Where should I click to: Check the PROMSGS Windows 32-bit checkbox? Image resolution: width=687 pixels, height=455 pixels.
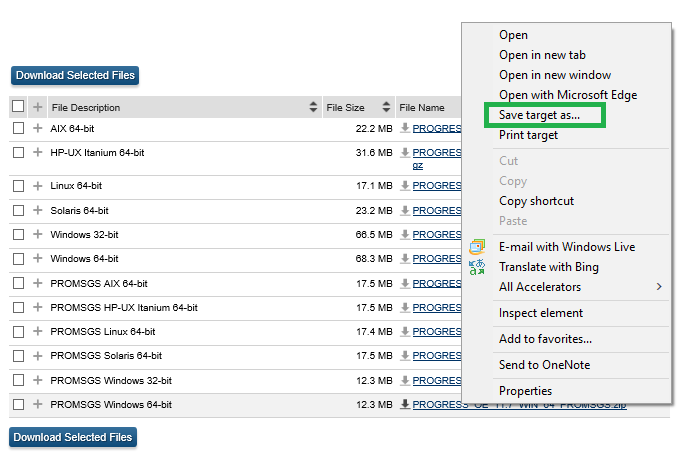pyautogui.click(x=18, y=380)
